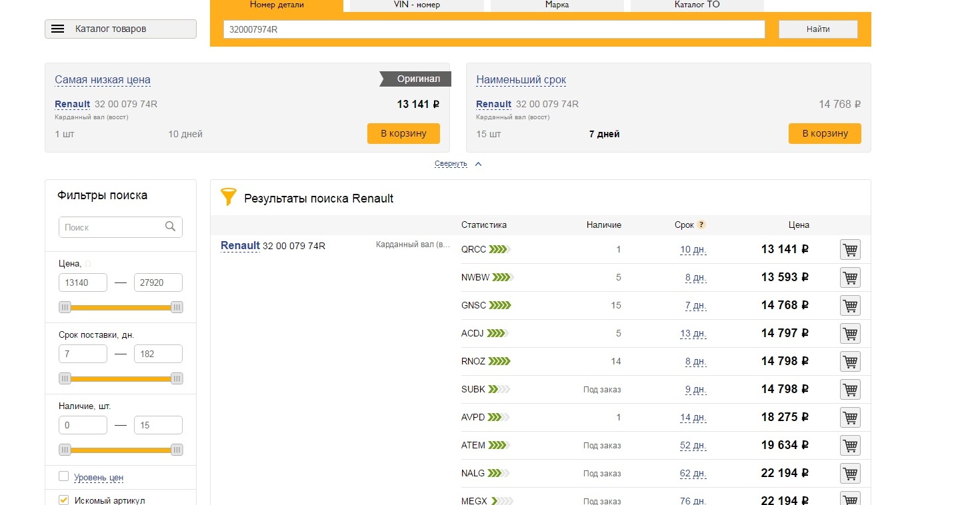The image size is (980, 505).
Task: Click SUBK supplier rating arrows
Action: [x=499, y=389]
